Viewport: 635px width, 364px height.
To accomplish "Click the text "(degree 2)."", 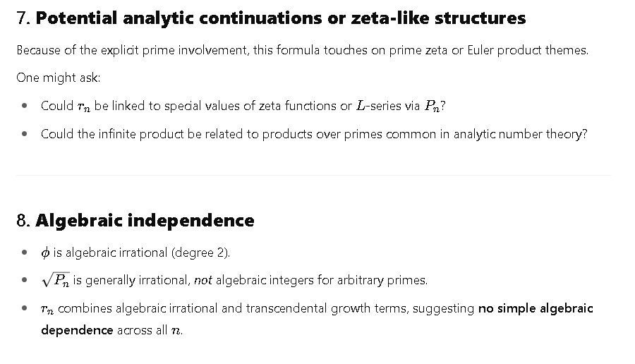I will [200, 253].
